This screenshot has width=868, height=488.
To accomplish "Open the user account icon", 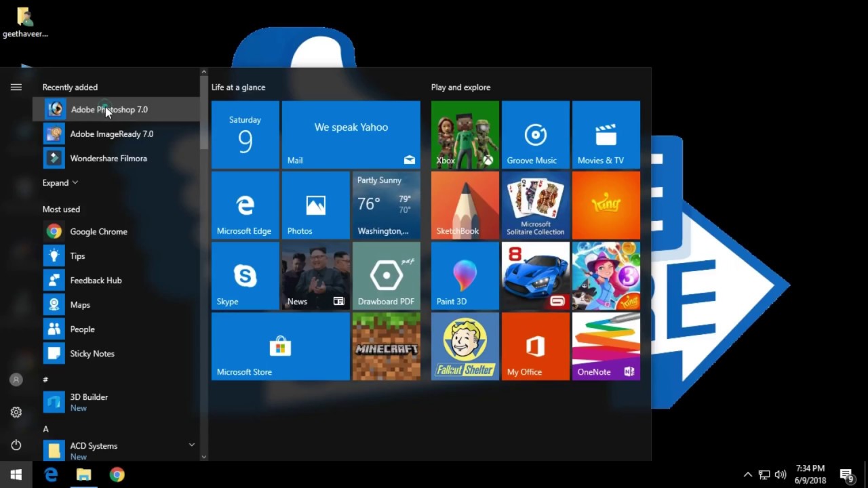I will click(x=16, y=380).
